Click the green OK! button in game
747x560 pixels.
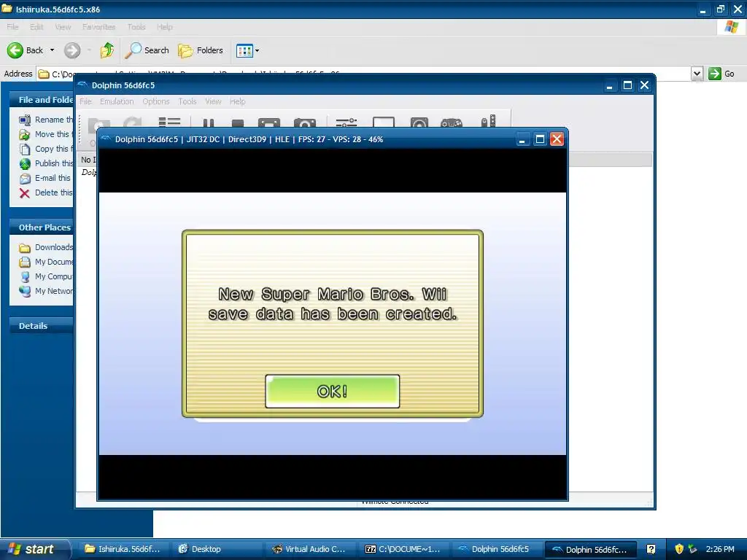[x=332, y=391]
